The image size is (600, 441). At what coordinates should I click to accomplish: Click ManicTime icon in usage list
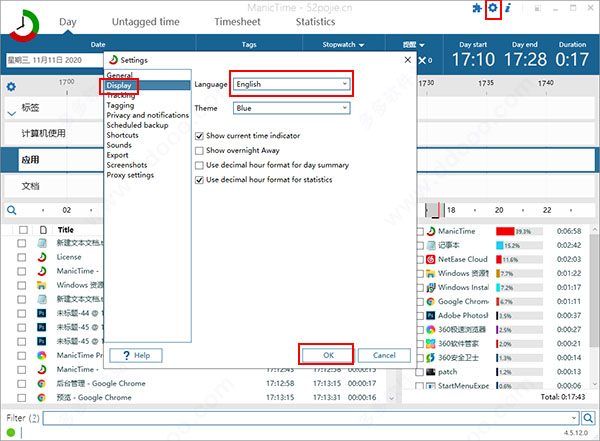(x=431, y=231)
